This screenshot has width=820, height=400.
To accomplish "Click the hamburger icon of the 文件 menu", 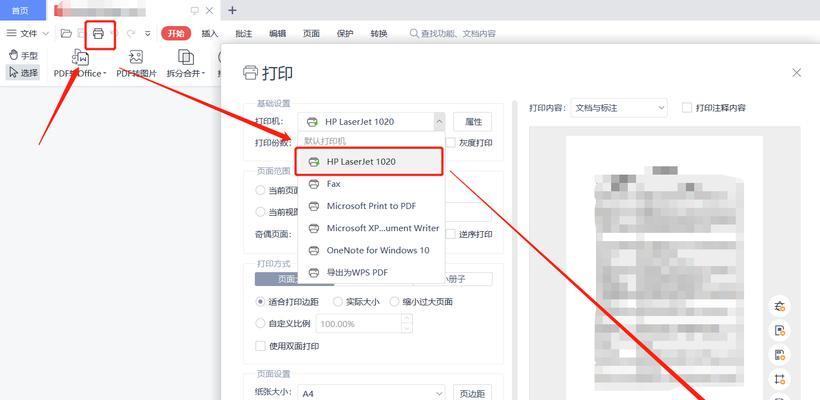I will pyautogui.click(x=11, y=33).
